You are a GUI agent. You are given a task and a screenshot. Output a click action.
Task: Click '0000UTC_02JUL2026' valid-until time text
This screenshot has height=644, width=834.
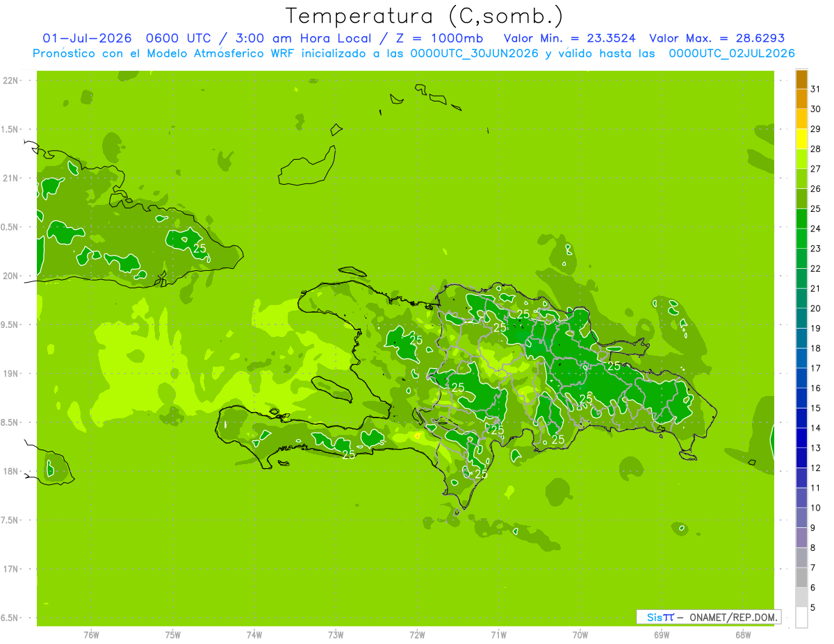pyautogui.click(x=732, y=53)
